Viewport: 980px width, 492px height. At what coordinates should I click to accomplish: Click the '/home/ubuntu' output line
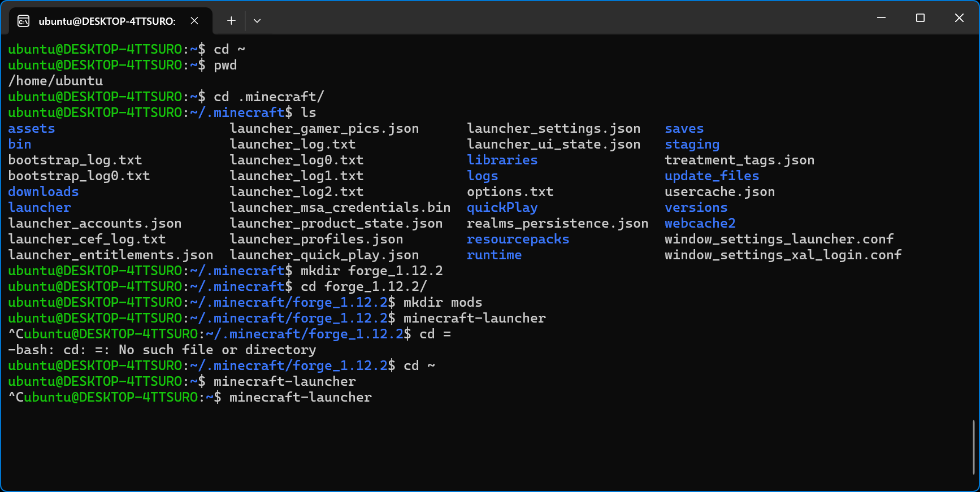click(55, 81)
